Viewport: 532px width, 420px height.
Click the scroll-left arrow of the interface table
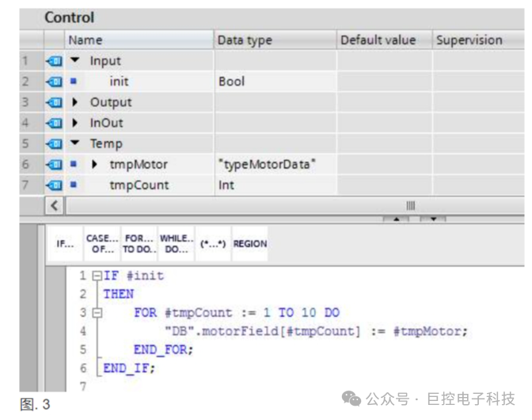[55, 206]
